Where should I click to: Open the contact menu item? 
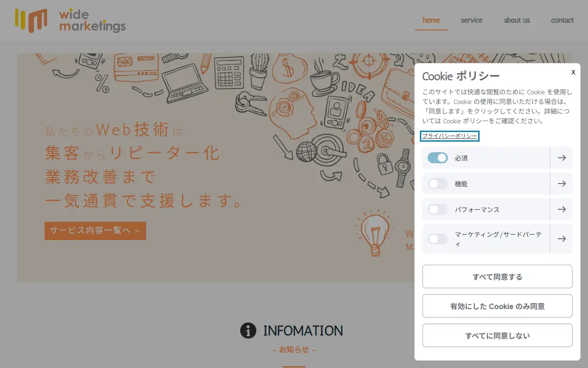tap(562, 20)
